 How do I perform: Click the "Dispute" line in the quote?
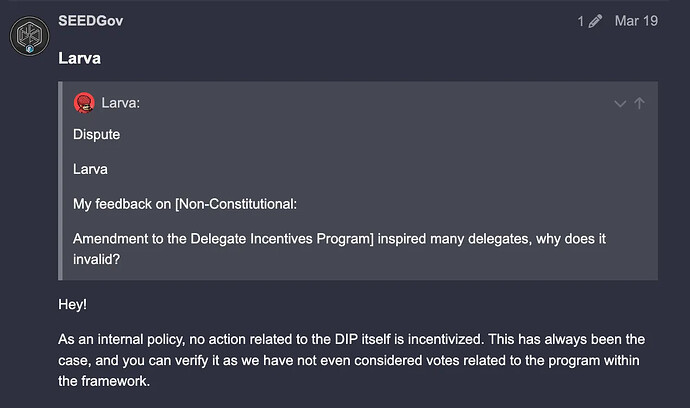[99, 134]
